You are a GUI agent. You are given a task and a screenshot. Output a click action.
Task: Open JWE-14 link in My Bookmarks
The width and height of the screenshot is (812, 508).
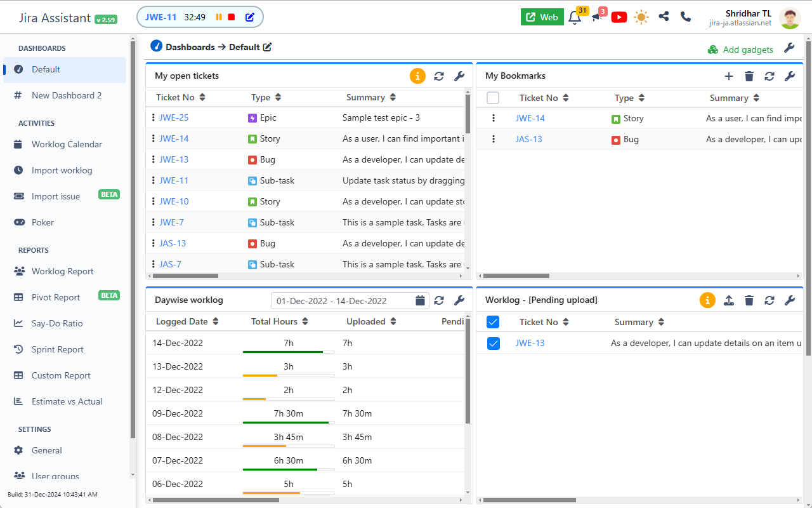[x=530, y=118]
